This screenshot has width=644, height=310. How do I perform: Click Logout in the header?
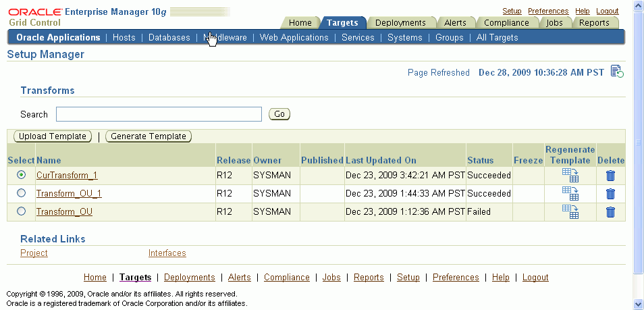point(608,11)
